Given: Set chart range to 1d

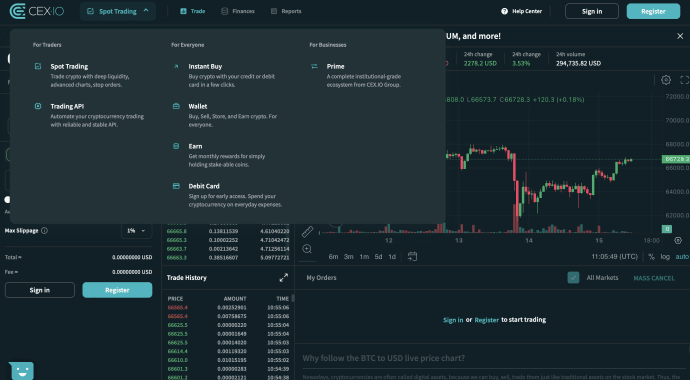Looking at the screenshot, I should pyautogui.click(x=392, y=257).
